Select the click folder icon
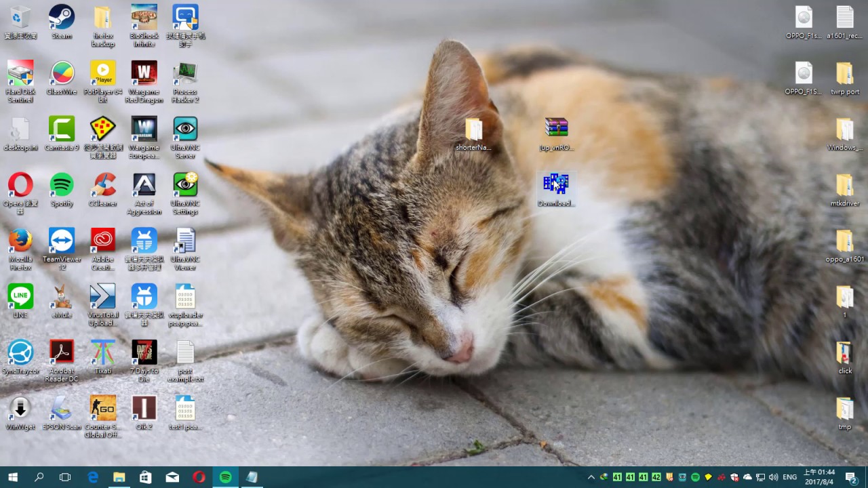 click(x=844, y=357)
